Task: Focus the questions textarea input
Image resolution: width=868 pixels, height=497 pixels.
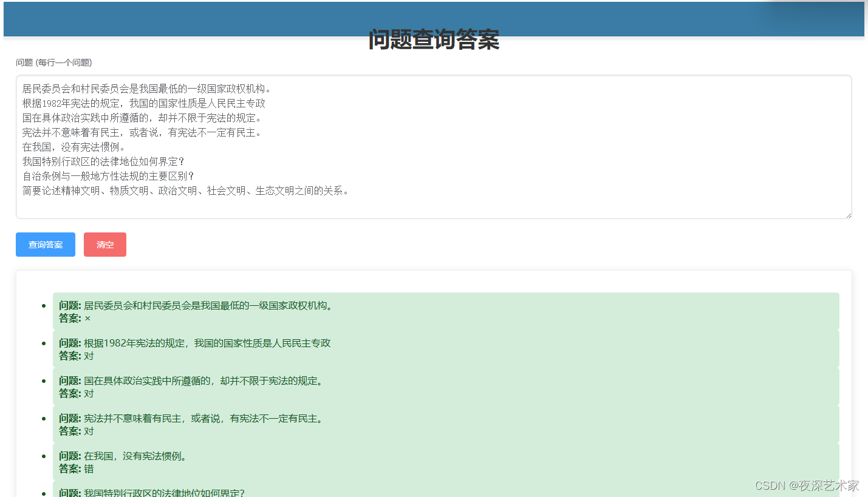Action: (x=434, y=147)
